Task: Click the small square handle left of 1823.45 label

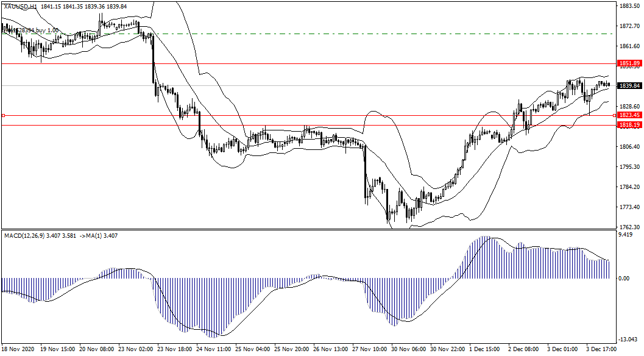Action: [x=614, y=115]
